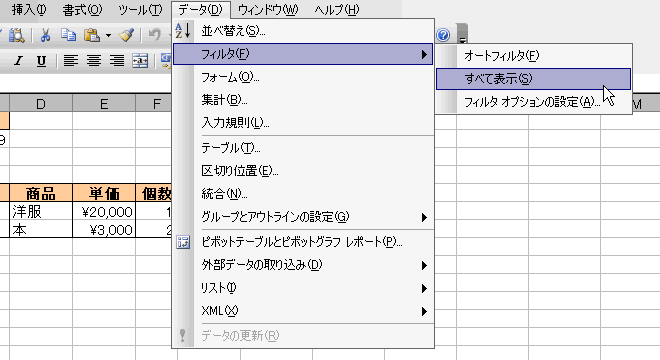
Task: Click the Merge and Center icon
Action: point(140,61)
